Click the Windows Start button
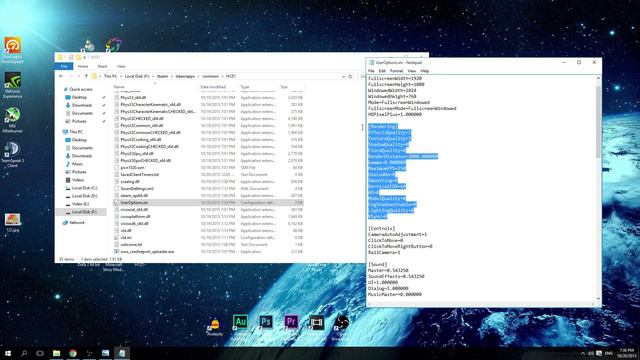 pyautogui.click(x=8, y=353)
